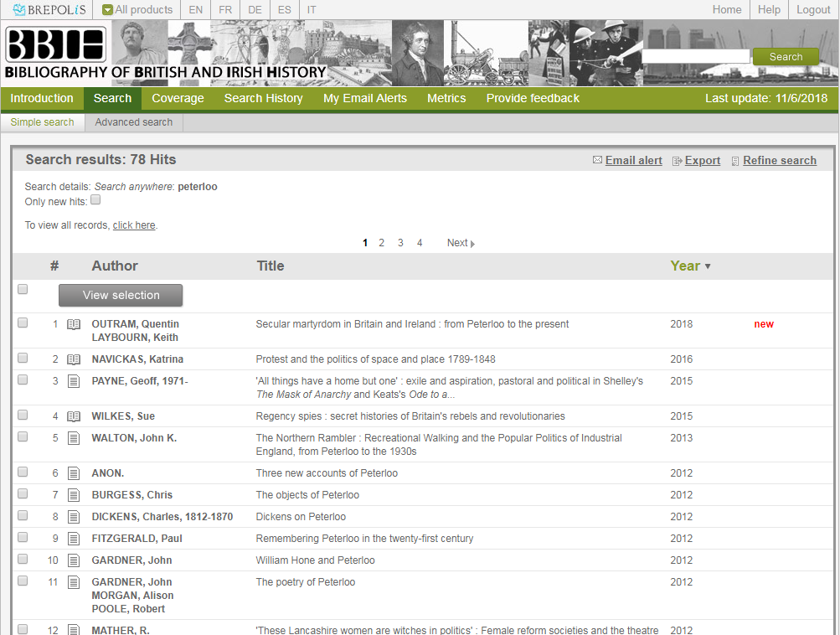Switch to the Advanced search tab
This screenshot has width=840, height=635.
(133, 122)
